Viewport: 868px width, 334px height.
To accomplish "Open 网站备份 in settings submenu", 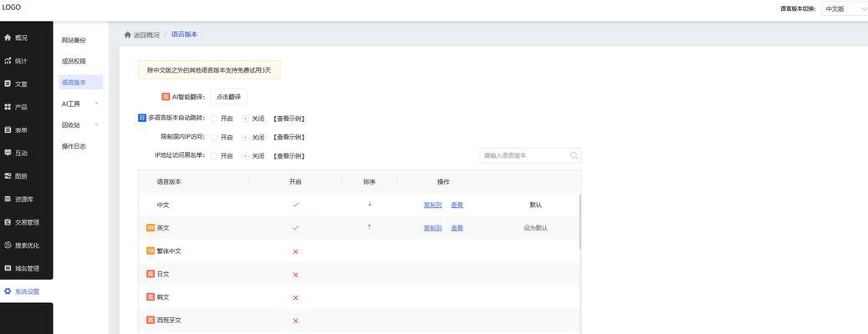I will coord(74,40).
